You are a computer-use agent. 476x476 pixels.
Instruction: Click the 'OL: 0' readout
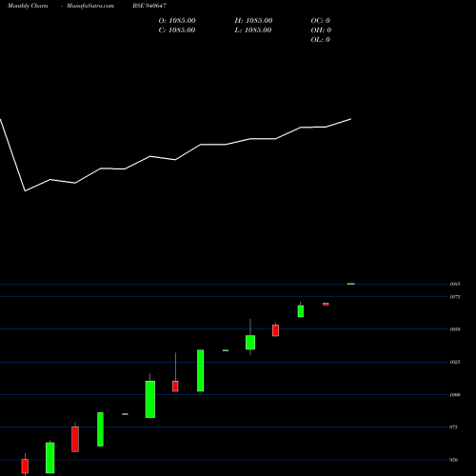coord(320,40)
